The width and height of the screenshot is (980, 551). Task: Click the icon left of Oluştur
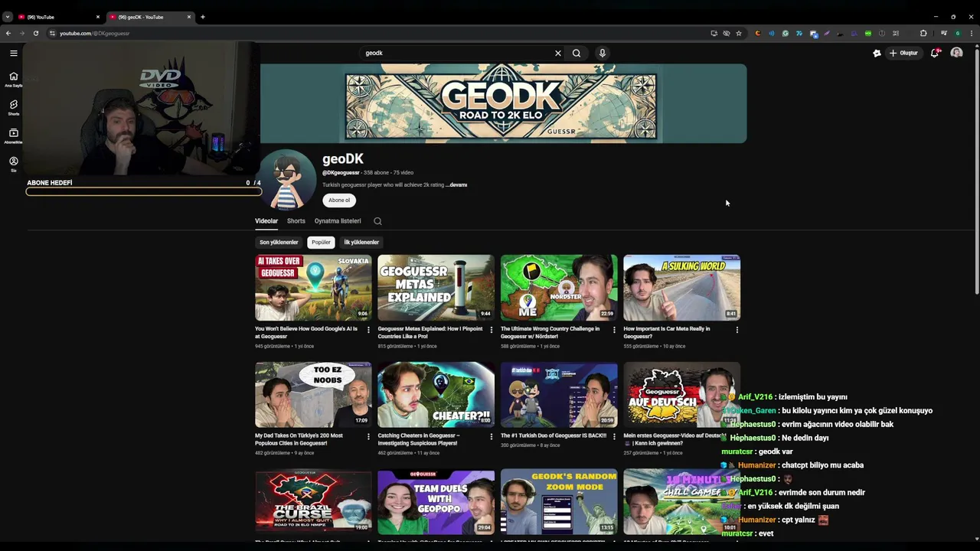click(x=877, y=53)
